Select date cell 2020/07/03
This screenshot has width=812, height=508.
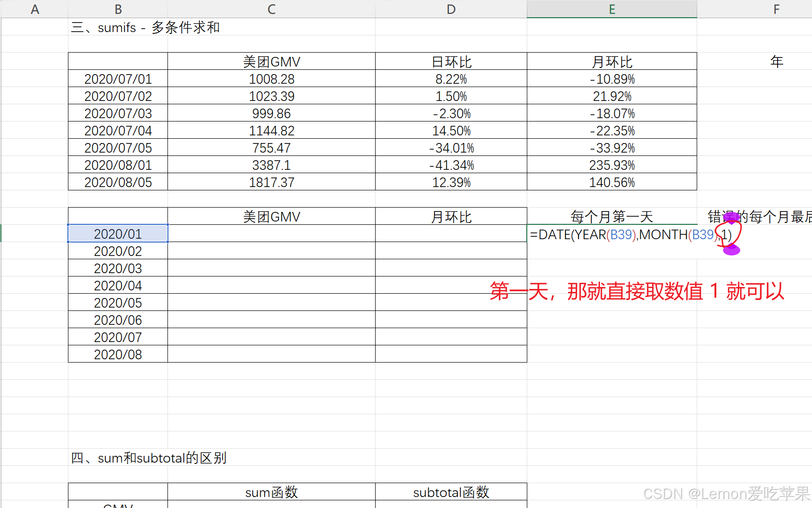coord(118,113)
